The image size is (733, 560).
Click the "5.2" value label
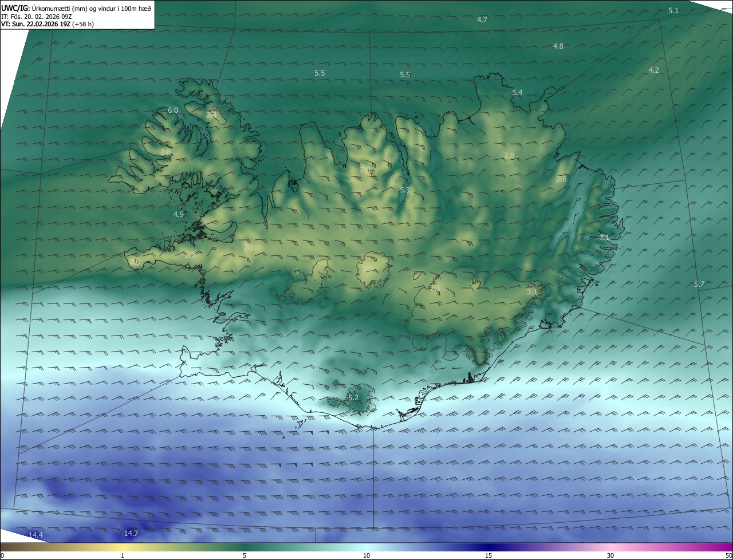point(353,397)
